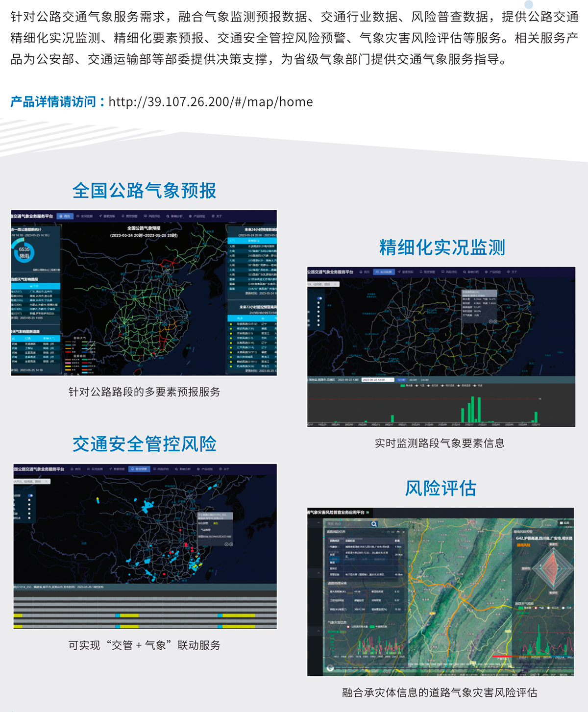Click caption 融合承灾体信息的道路气象灾害风险评估
The height and width of the screenshot is (712, 588).
440,692
